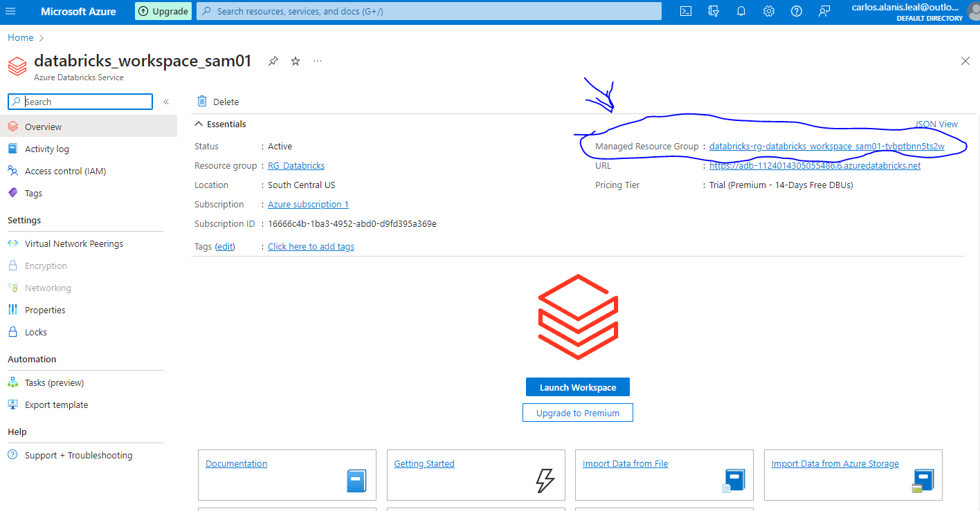Open the Documentation card link
Viewport: 980px width, 511px height.
pyautogui.click(x=236, y=463)
